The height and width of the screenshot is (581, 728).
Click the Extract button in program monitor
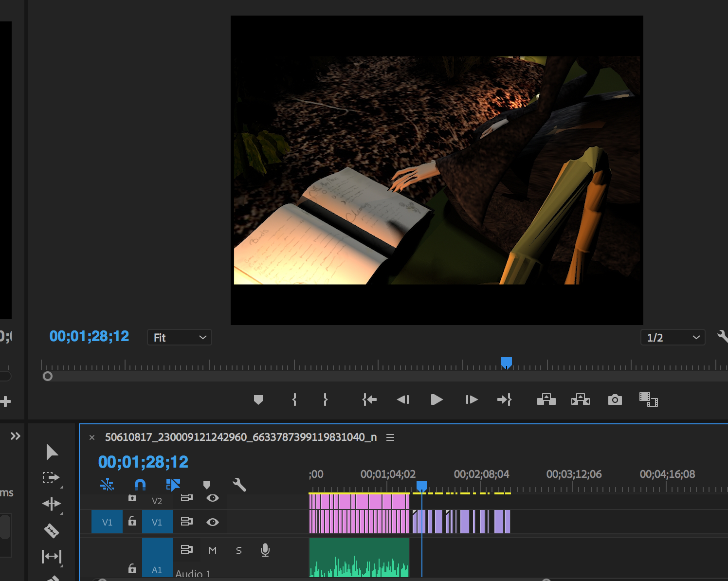(x=580, y=400)
